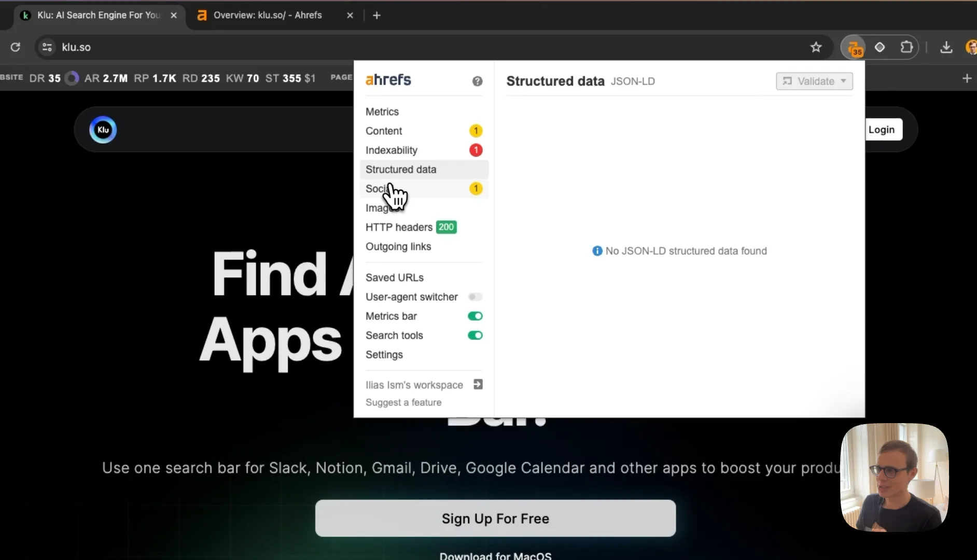The image size is (977, 560).
Task: Click the Klu logo on the page
Action: point(103,130)
